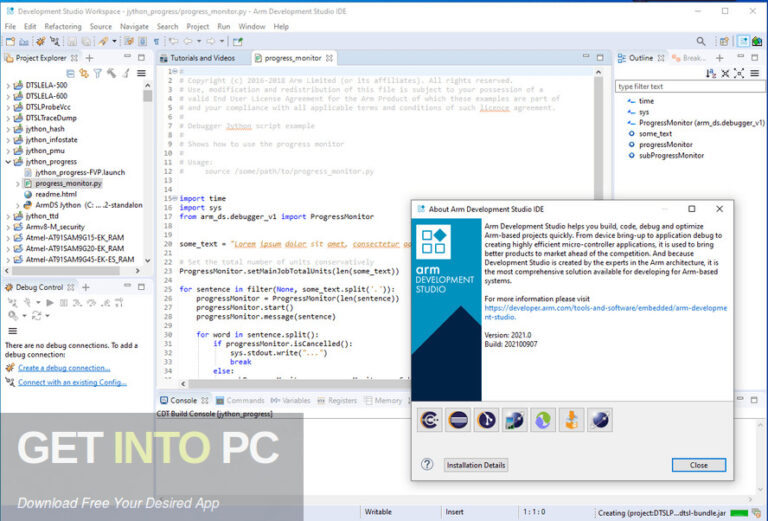768x521 pixels.
Task: Close the progress_monitor editor tab
Action: click(329, 58)
